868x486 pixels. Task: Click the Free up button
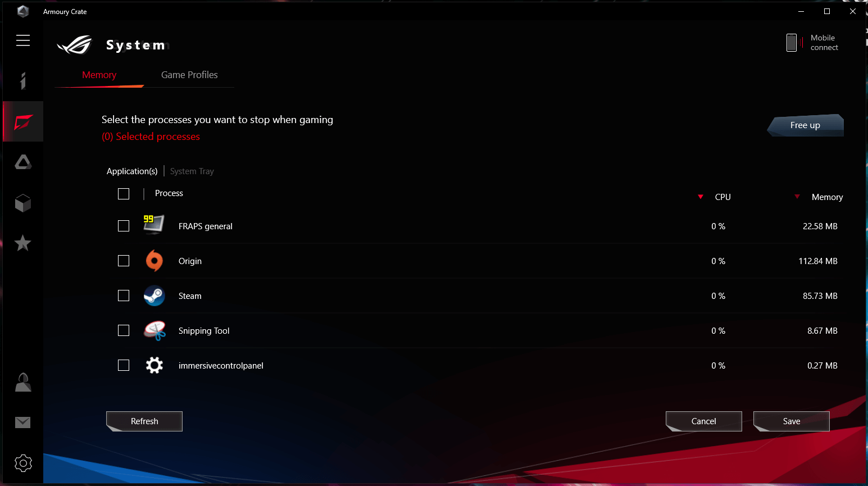805,125
